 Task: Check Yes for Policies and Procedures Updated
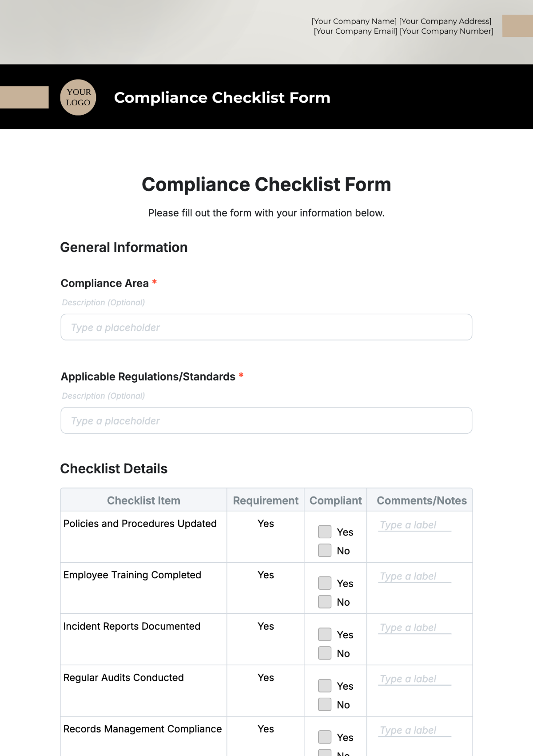point(324,532)
